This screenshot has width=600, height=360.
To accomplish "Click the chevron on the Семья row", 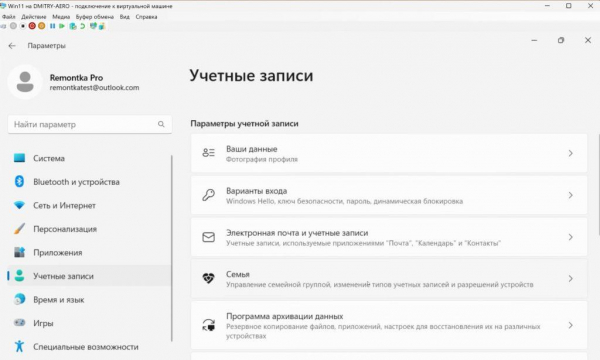I will [x=570, y=279].
